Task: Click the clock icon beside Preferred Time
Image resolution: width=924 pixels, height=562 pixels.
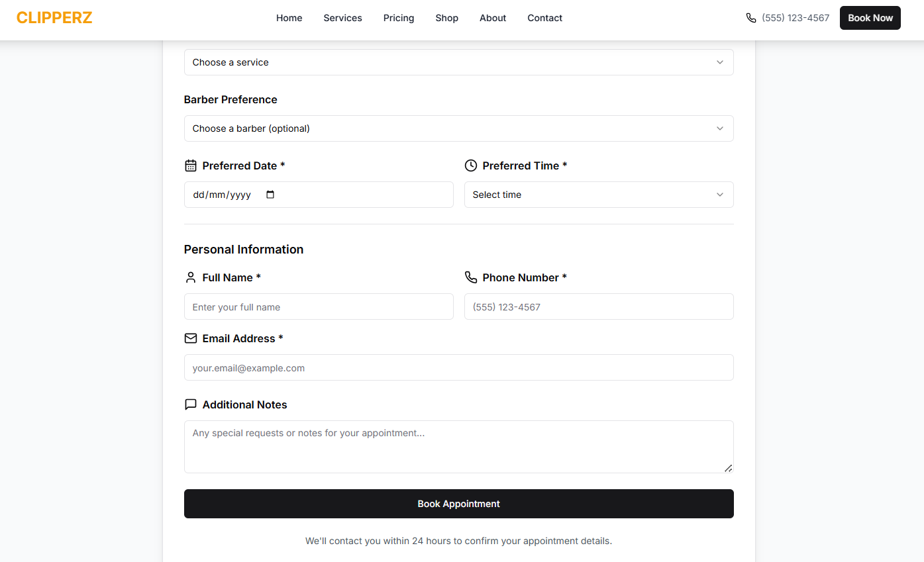Action: [471, 165]
